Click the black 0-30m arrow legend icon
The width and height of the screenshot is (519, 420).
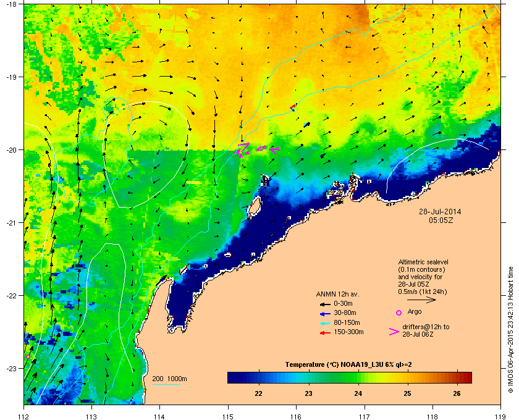coord(325,304)
